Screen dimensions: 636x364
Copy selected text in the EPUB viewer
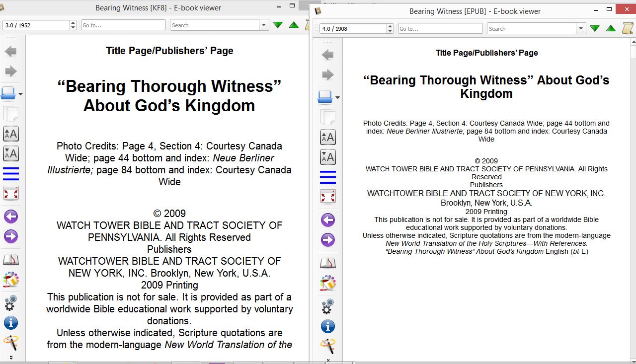point(328,117)
